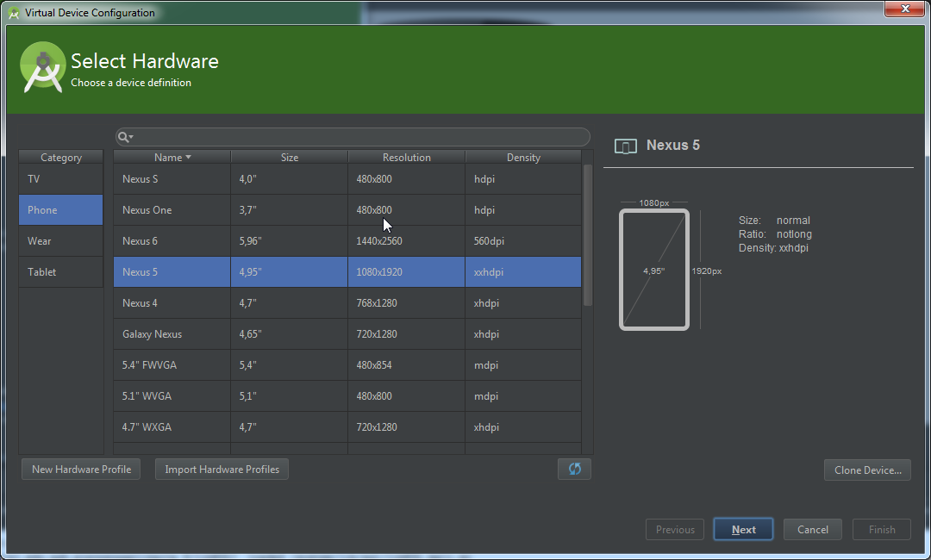Click the 5,4" size cell
The image size is (931, 560).
(289, 364)
